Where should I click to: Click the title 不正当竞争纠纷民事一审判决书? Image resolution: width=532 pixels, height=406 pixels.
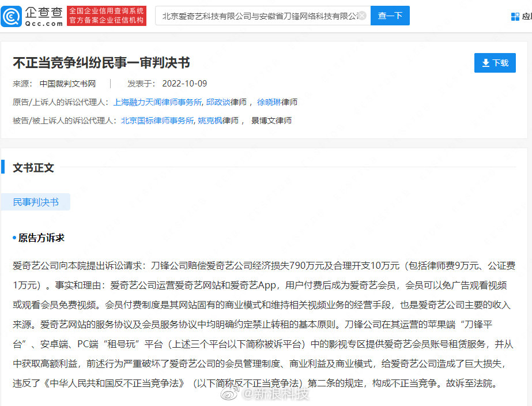[101, 63]
